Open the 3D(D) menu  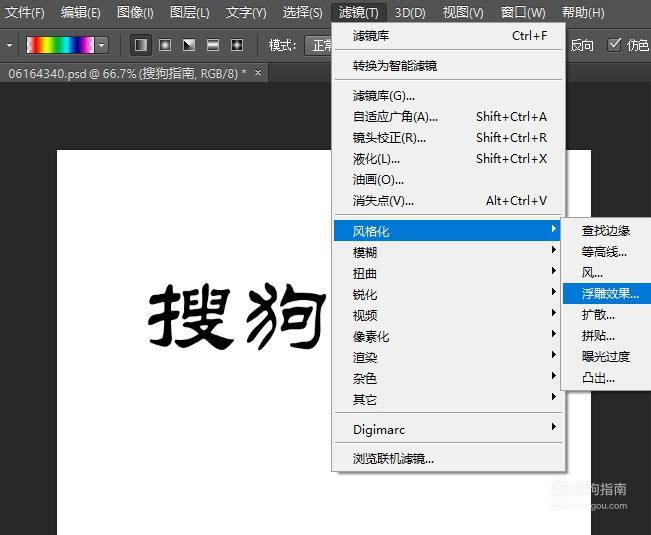pyautogui.click(x=410, y=12)
